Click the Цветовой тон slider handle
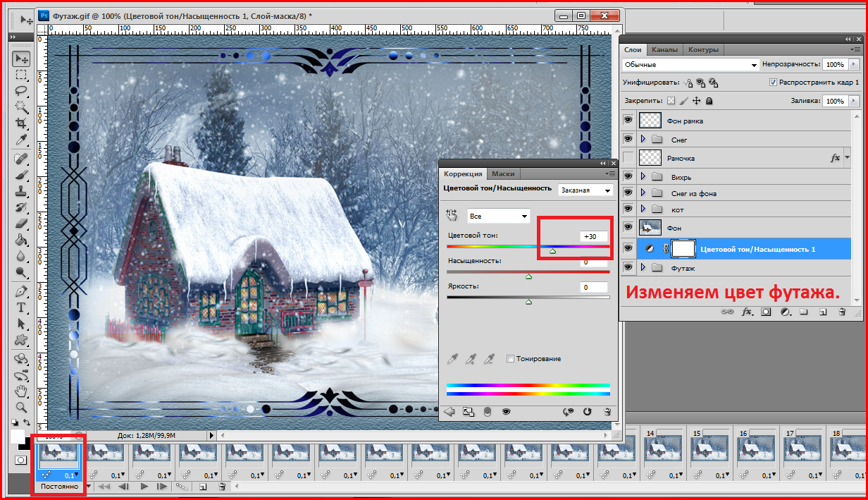This screenshot has height=500, width=868. click(x=552, y=250)
